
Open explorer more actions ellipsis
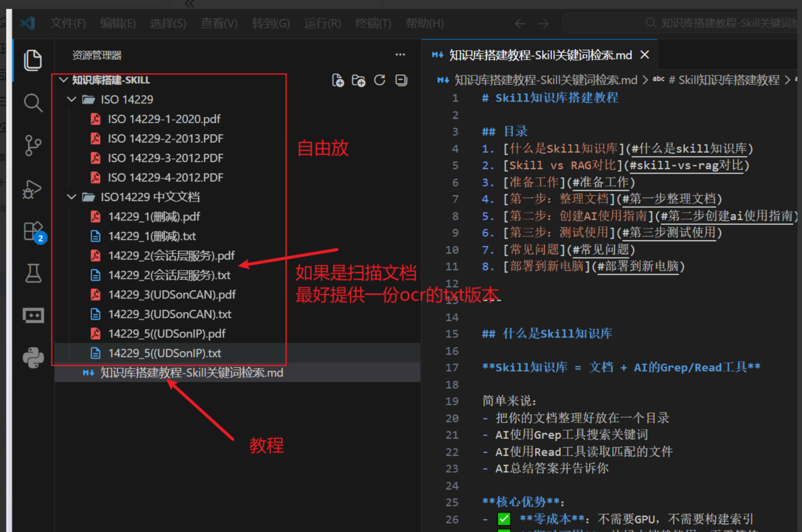400,55
